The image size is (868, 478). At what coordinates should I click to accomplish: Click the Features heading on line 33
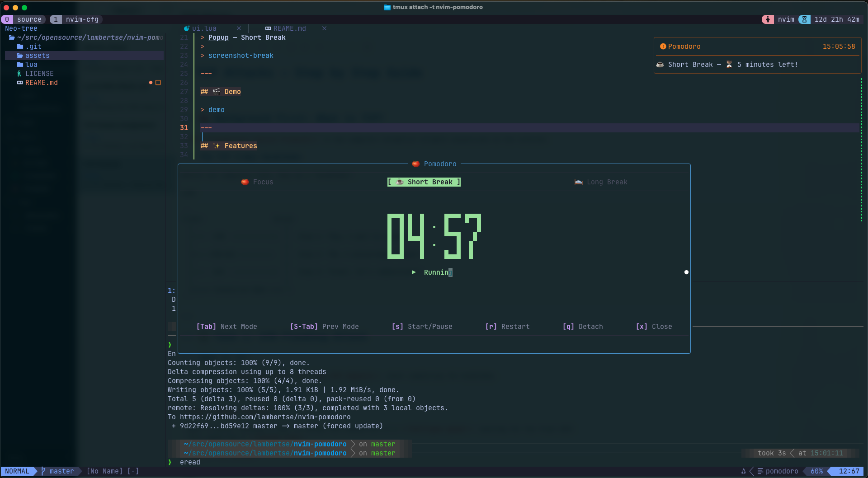229,146
